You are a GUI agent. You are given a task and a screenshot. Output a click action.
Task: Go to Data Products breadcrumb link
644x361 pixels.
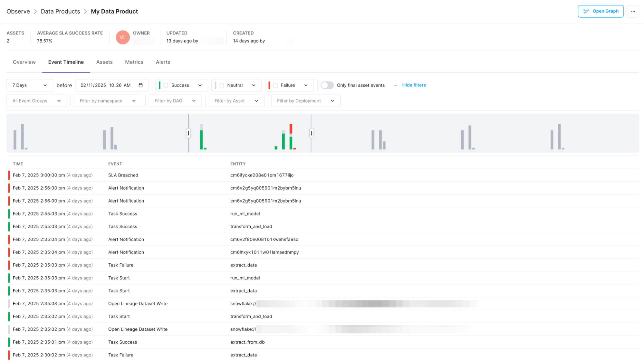tap(60, 12)
